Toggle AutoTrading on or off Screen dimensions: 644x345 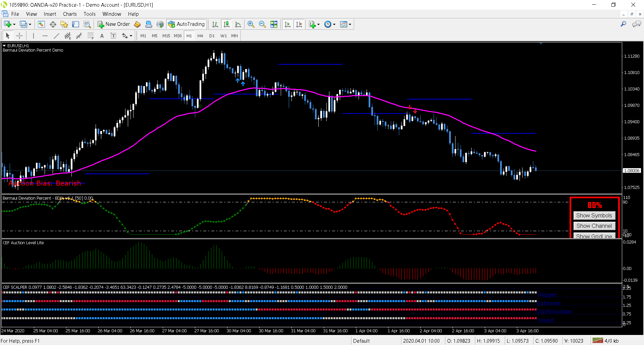pos(186,24)
